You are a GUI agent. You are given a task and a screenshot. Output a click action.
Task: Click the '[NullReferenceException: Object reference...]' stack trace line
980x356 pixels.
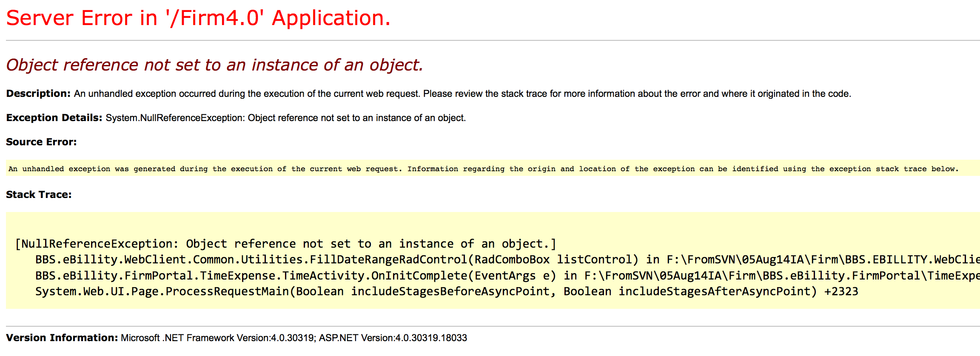[x=285, y=244]
